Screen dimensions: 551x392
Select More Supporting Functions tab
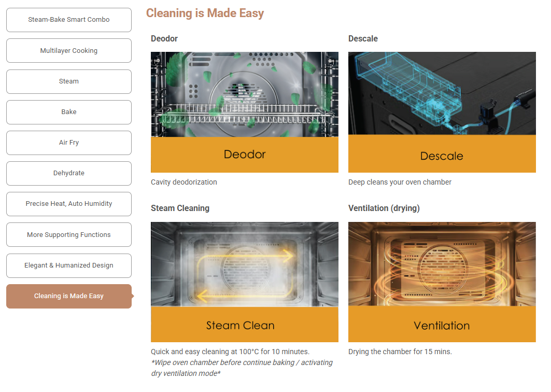click(69, 235)
